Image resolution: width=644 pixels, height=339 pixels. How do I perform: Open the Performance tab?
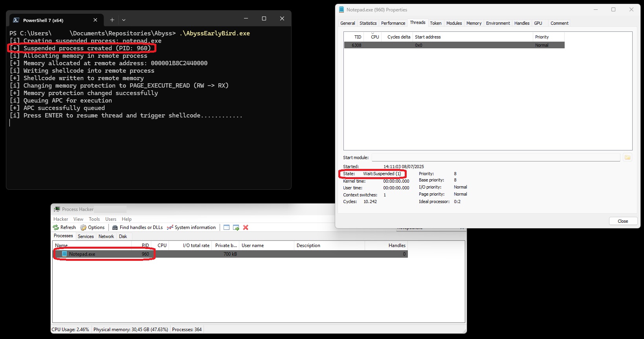pos(393,23)
